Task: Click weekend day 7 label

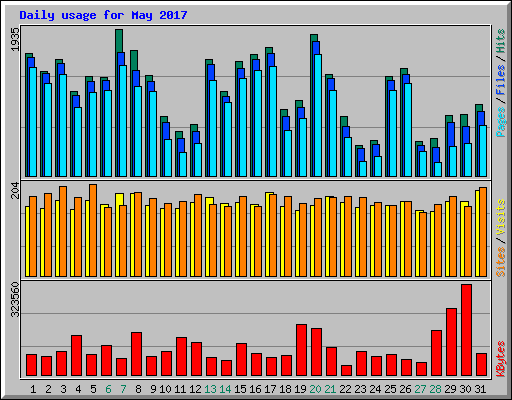Action: [x=123, y=389]
